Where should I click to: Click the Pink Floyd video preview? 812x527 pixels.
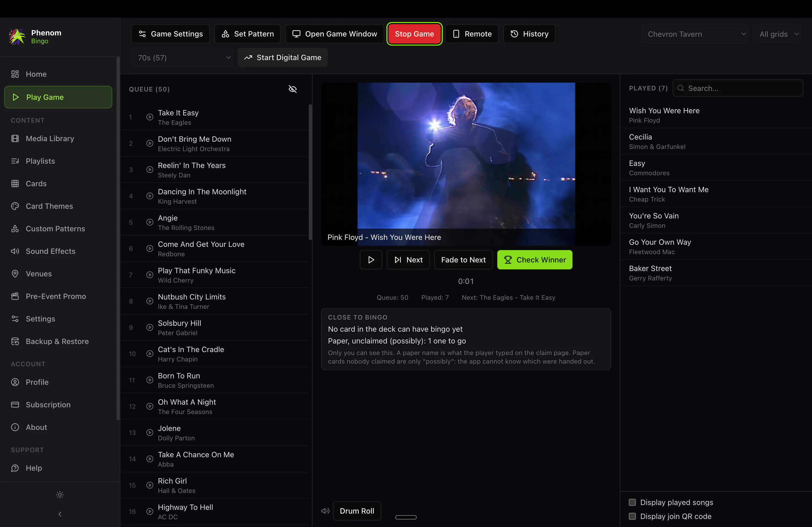tap(466, 164)
